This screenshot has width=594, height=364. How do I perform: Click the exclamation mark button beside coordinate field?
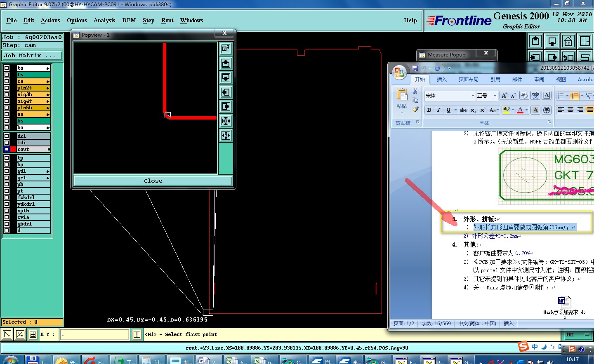coord(137,334)
